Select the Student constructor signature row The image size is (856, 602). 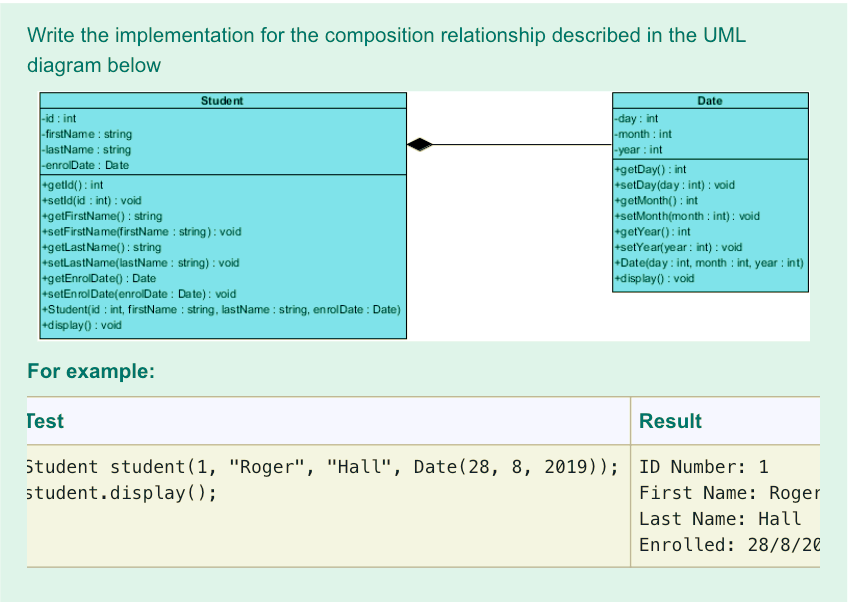click(220, 309)
